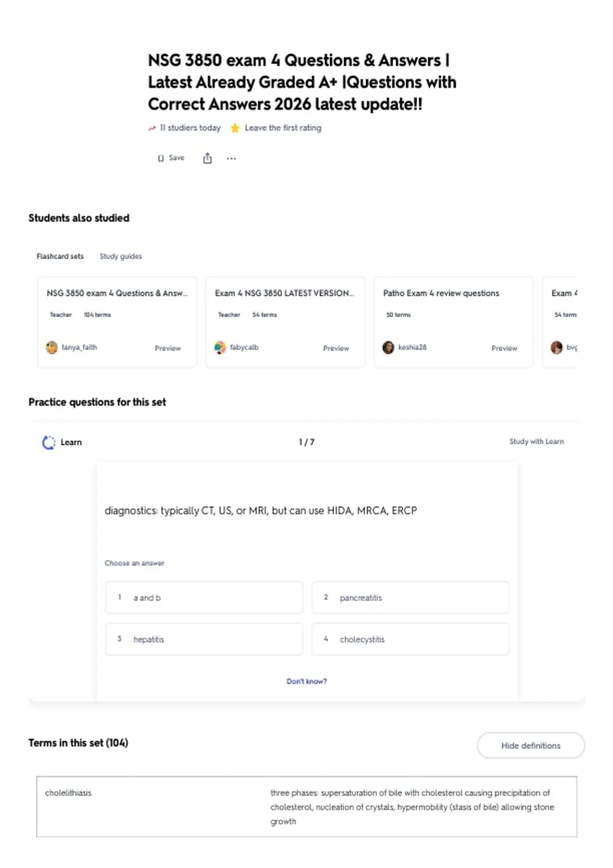Choose answer 2 'pancreatitis'

point(411,597)
